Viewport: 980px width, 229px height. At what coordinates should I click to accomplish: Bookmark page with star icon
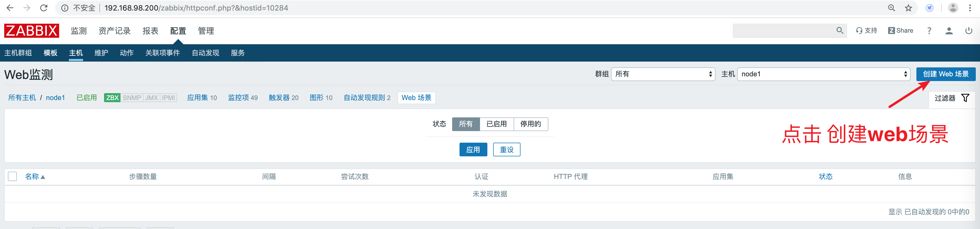(x=908, y=8)
